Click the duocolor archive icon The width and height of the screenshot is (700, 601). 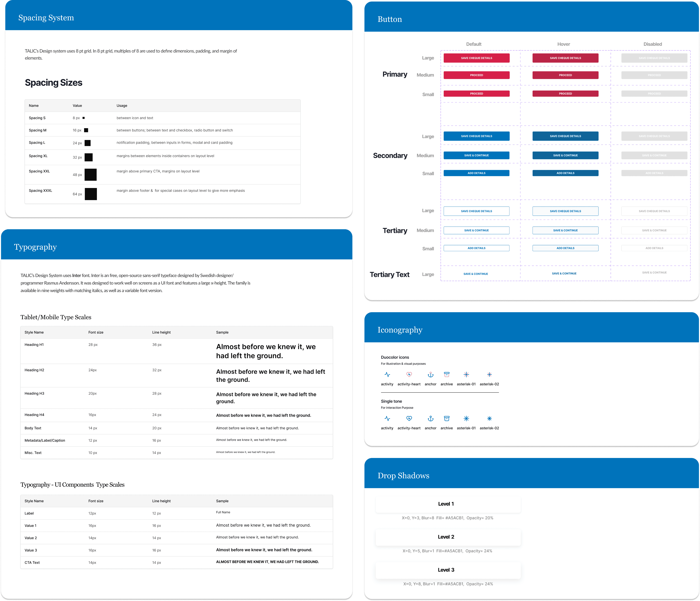point(446,374)
